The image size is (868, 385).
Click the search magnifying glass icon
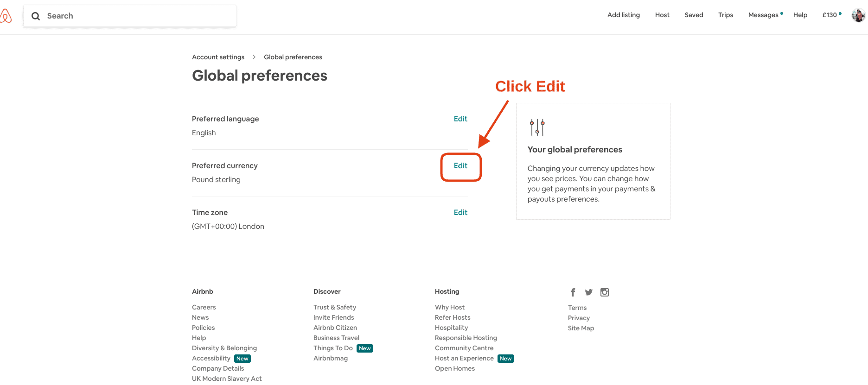pyautogui.click(x=36, y=16)
